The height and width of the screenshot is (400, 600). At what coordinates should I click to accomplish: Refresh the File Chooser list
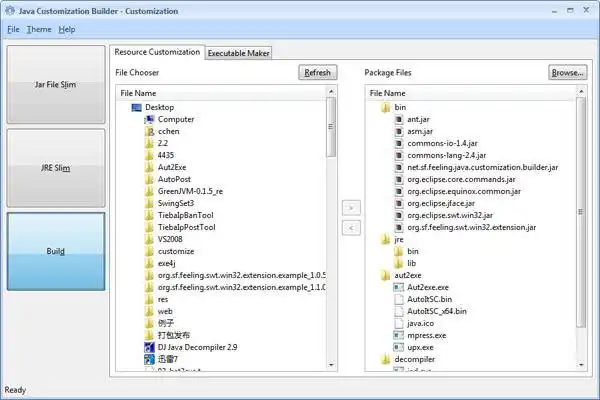[318, 73]
